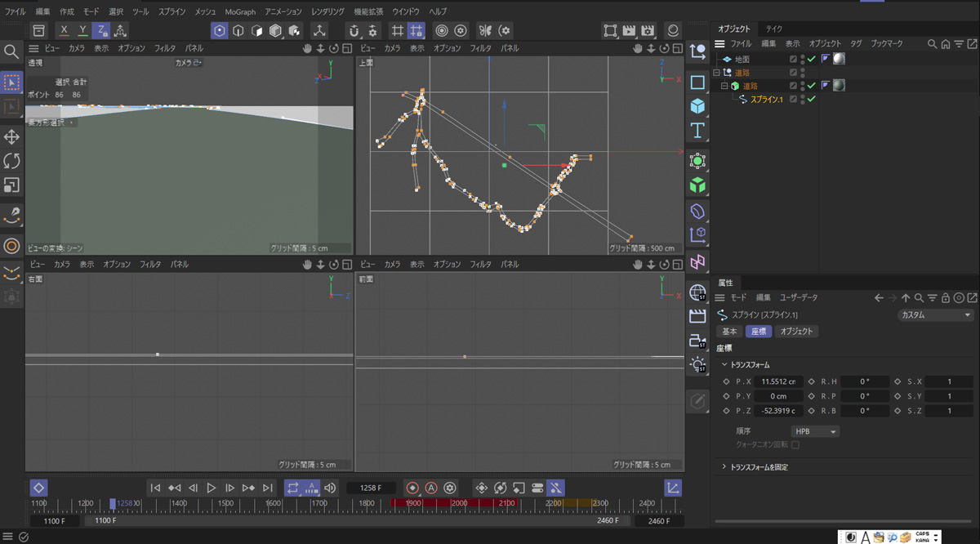Add a Cube primitive from the blue cube icon
This screenshot has height=544, width=980.
coord(697,106)
